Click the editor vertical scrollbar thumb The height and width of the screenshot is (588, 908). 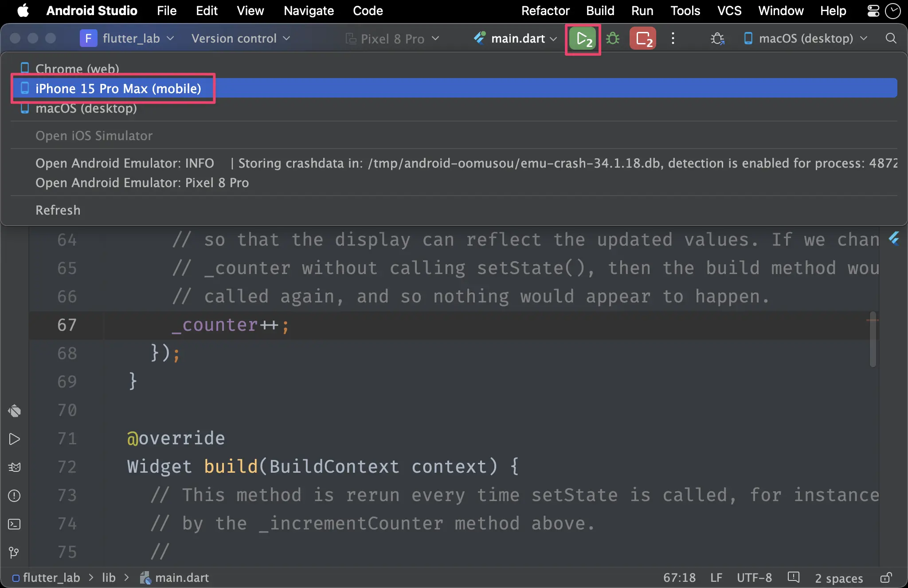(x=873, y=339)
